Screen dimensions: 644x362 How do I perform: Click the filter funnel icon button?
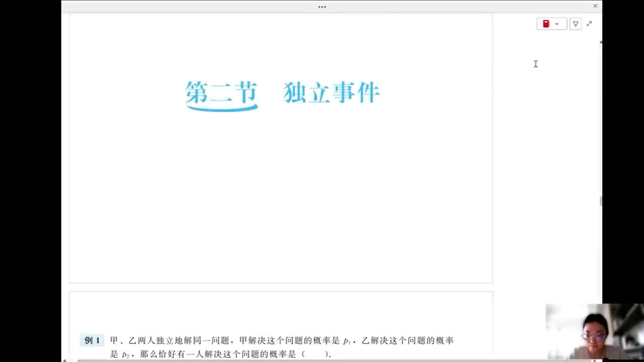pyautogui.click(x=576, y=24)
